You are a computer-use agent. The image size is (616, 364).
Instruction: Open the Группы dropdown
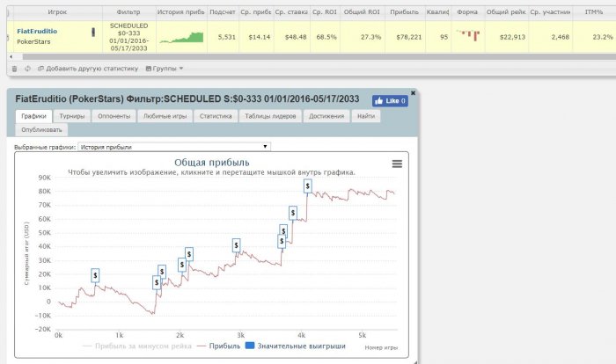tap(165, 69)
